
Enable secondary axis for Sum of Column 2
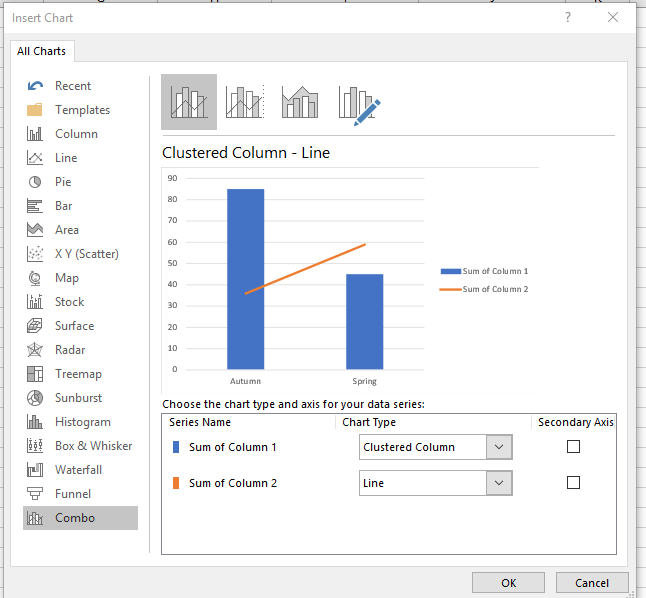pos(573,482)
